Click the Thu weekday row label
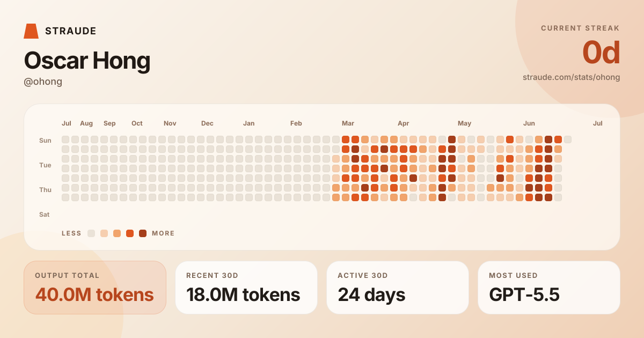644x338 pixels. point(45,190)
